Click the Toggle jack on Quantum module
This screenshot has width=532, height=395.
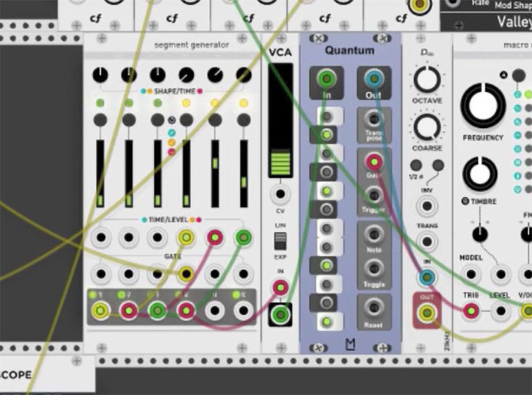[374, 269]
